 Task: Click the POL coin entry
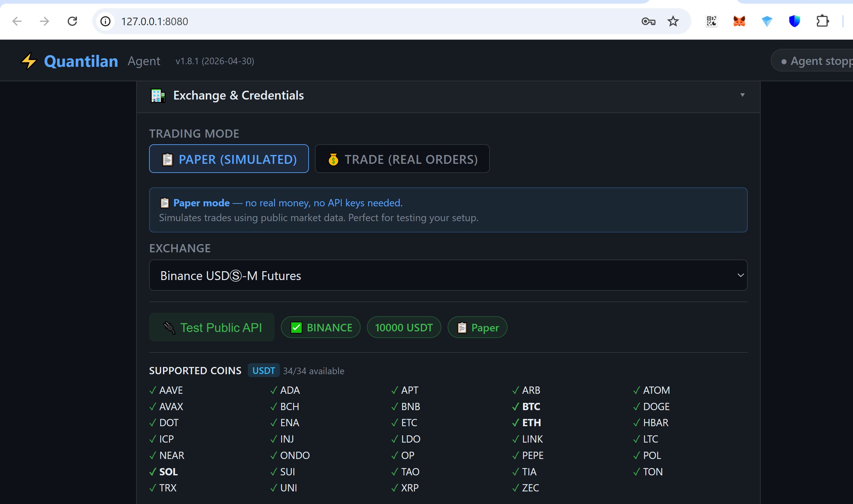647,455
